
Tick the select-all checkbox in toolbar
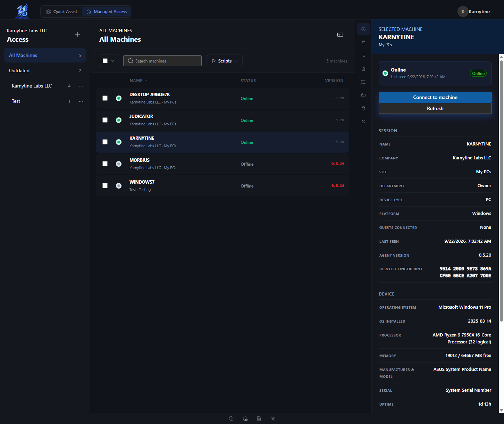pos(105,61)
